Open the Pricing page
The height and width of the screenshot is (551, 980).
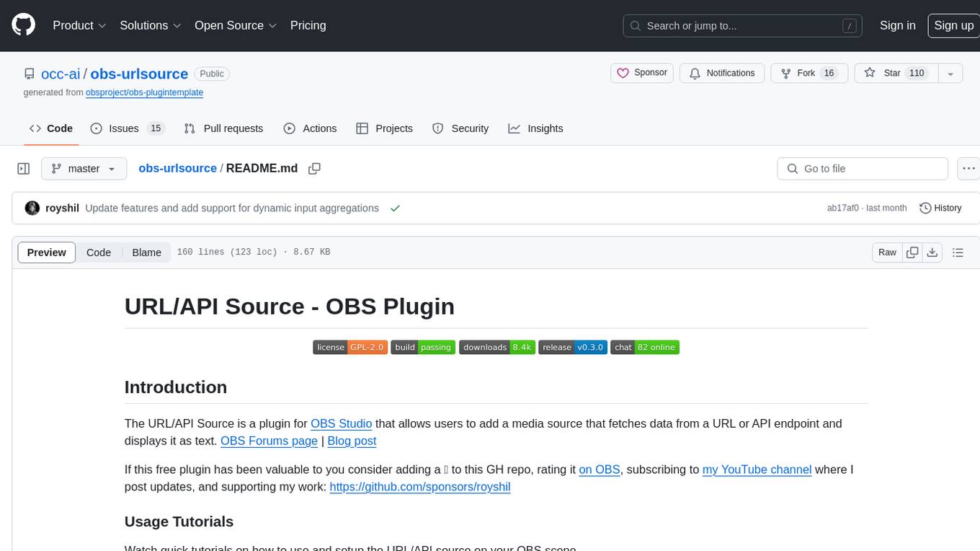[308, 25]
